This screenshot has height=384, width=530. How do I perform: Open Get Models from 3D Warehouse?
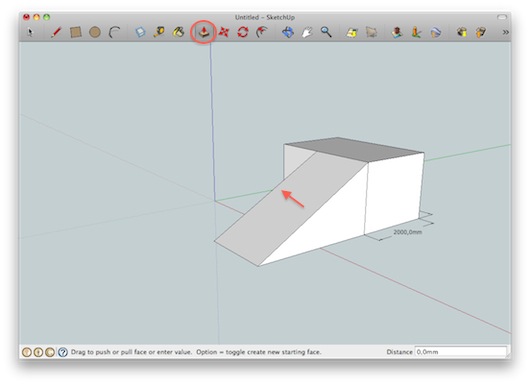(x=462, y=32)
